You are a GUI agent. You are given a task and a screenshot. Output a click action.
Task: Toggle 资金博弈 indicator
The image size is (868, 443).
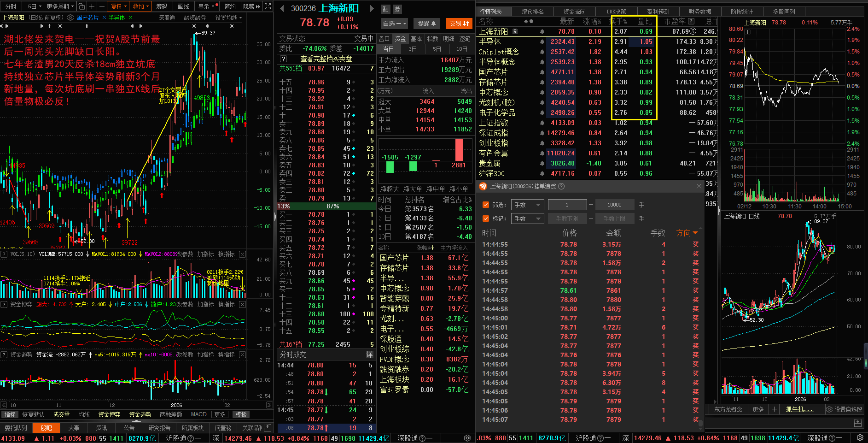[x=109, y=414]
